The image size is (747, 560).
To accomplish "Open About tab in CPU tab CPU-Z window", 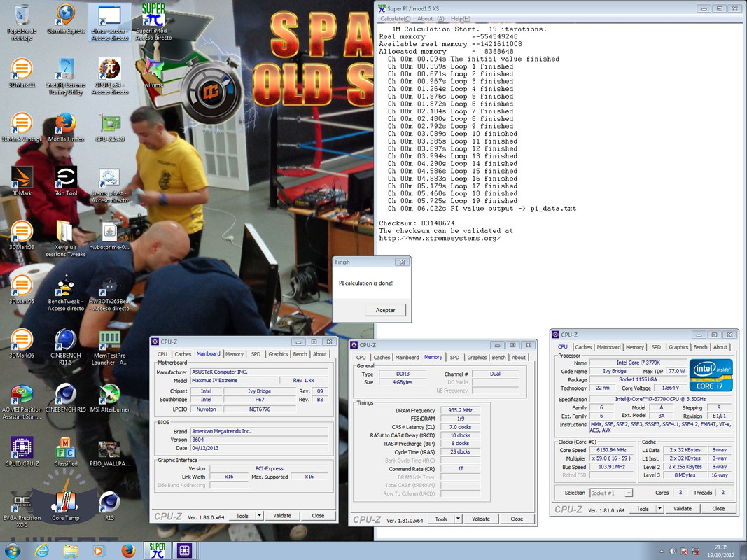I will pyautogui.click(x=720, y=347).
